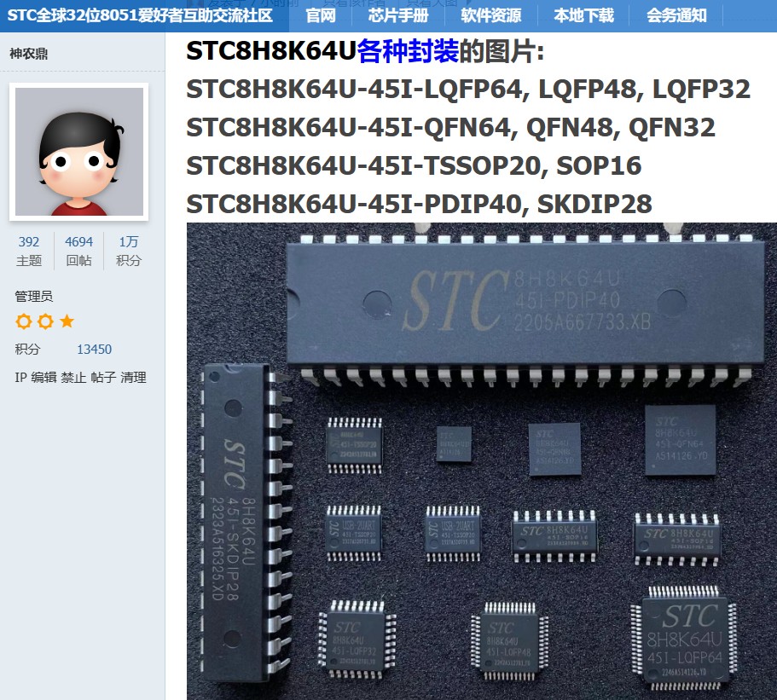Viewport: 777px width, 700px height.
Task: Open the profile of user 神农鼎
Action: pyautogui.click(x=29, y=54)
